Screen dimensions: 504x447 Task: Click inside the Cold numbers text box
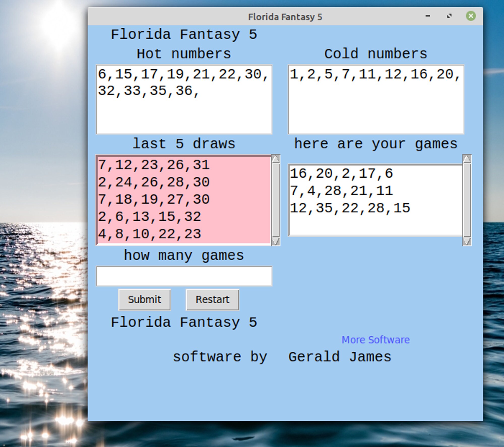coord(376,99)
